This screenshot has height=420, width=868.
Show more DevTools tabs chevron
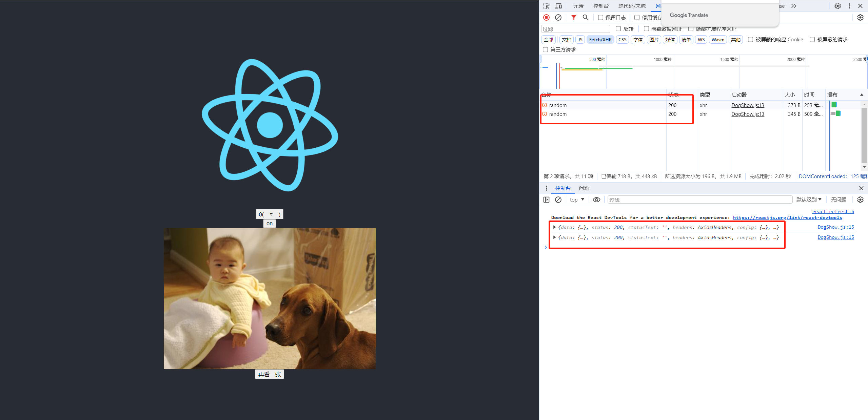point(794,6)
